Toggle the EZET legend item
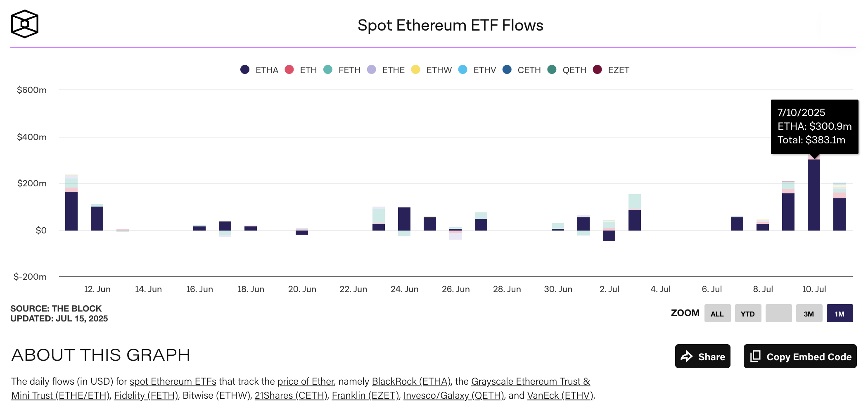 pyautogui.click(x=612, y=70)
